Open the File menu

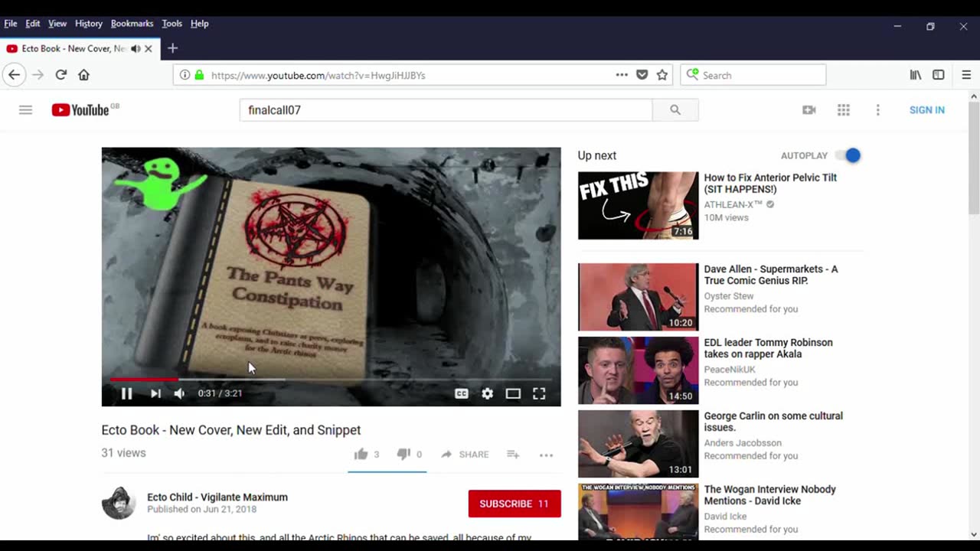(x=11, y=24)
